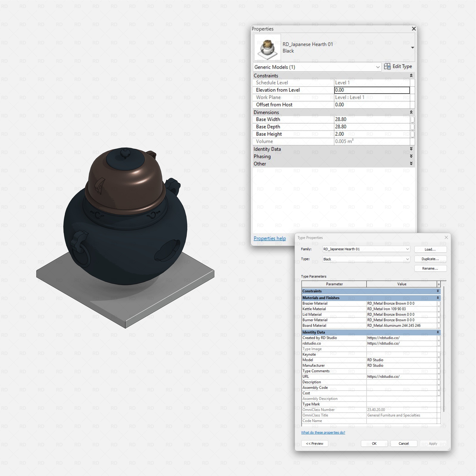Image resolution: width=476 pixels, height=476 pixels.
Task: Expand the Constraints group in Type Parameters
Action: 438,291
